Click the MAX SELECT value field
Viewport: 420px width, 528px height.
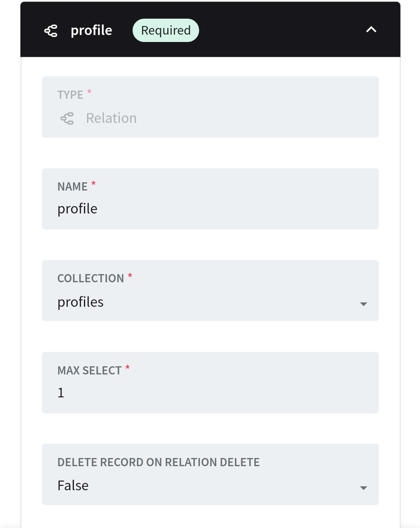[x=210, y=392]
